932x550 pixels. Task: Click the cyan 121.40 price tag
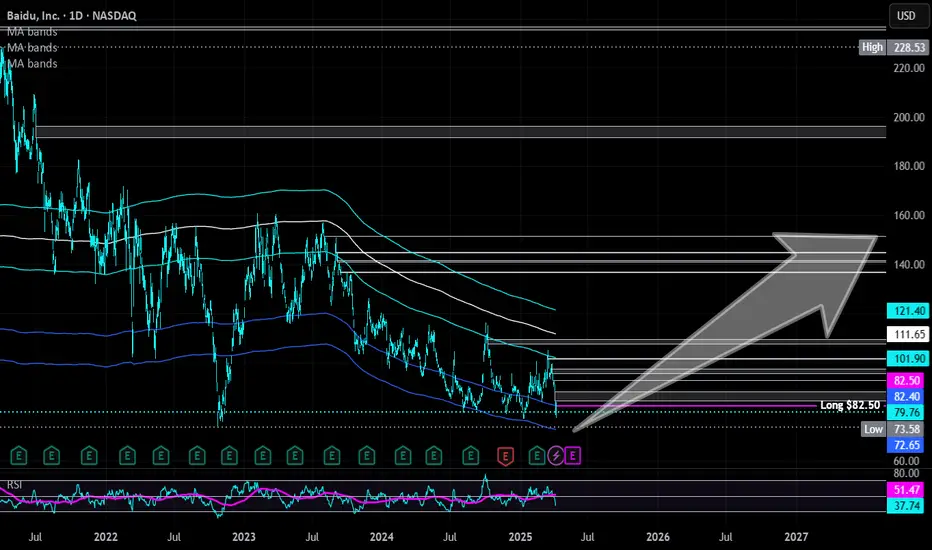[908, 311]
